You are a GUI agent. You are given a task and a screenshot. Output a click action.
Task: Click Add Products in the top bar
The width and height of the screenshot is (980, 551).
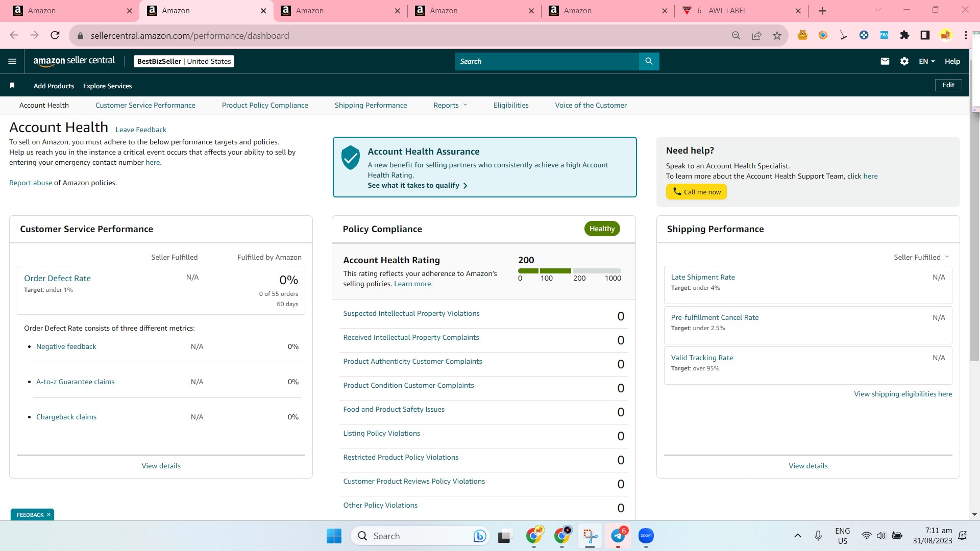tap(54, 86)
